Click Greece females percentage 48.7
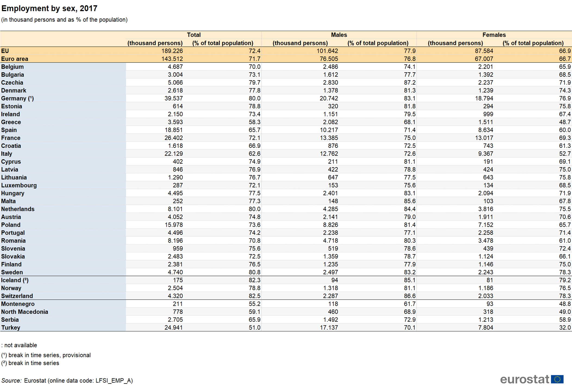This screenshot has width=572, height=392. [x=565, y=122]
